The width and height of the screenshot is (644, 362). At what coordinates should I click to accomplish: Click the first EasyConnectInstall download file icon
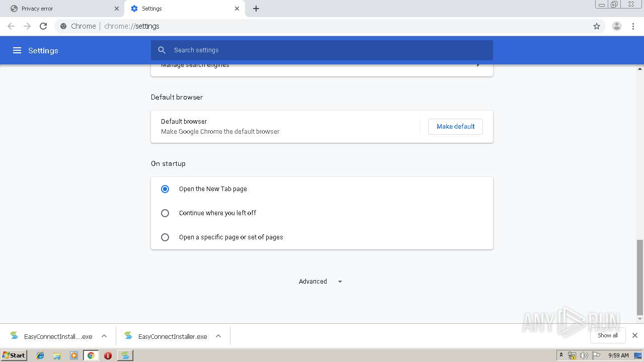(x=14, y=336)
